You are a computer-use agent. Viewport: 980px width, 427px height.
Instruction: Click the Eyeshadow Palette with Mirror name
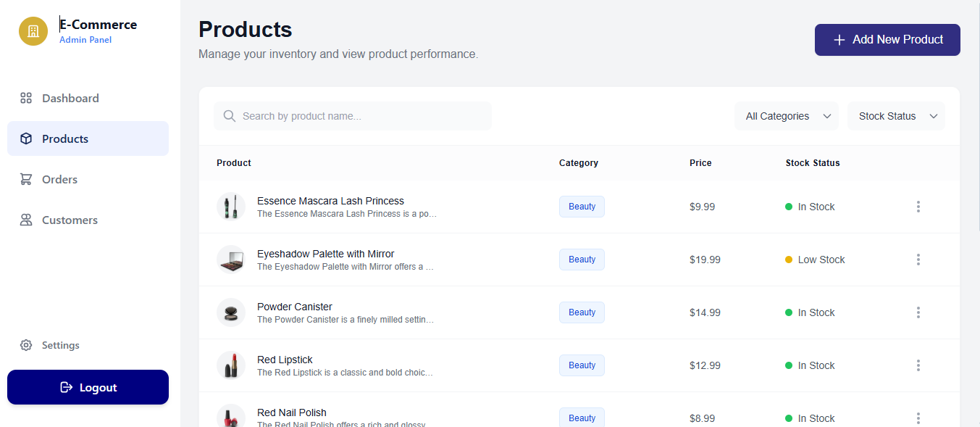[325, 254]
